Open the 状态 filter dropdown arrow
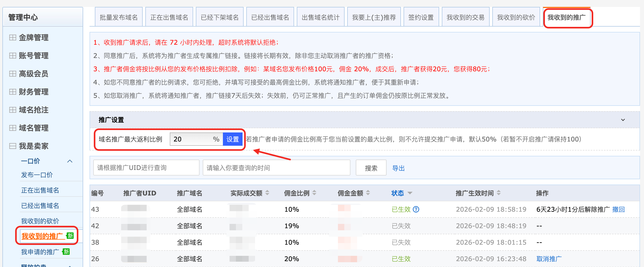This screenshot has width=644, height=267. 410,193
